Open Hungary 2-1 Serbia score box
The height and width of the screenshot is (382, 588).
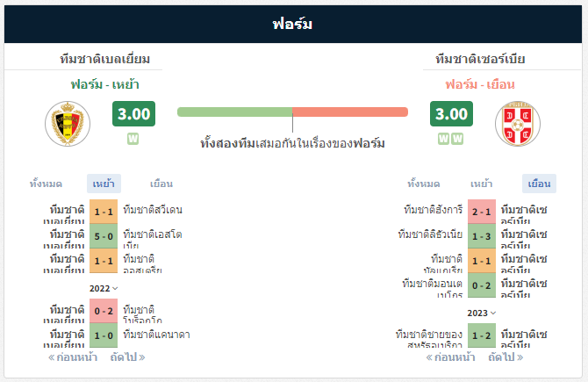482,212
